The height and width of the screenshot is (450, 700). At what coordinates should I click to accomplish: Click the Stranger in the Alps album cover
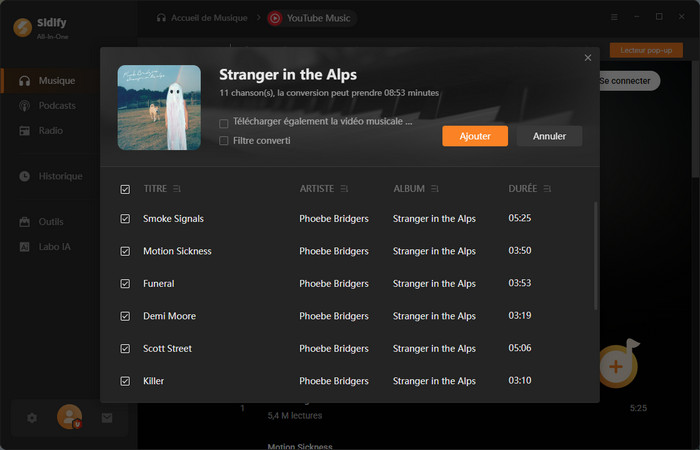tap(159, 108)
